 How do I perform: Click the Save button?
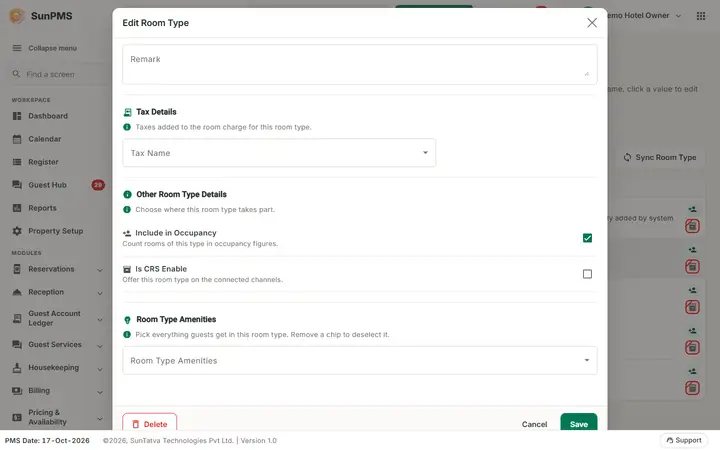pos(579,422)
